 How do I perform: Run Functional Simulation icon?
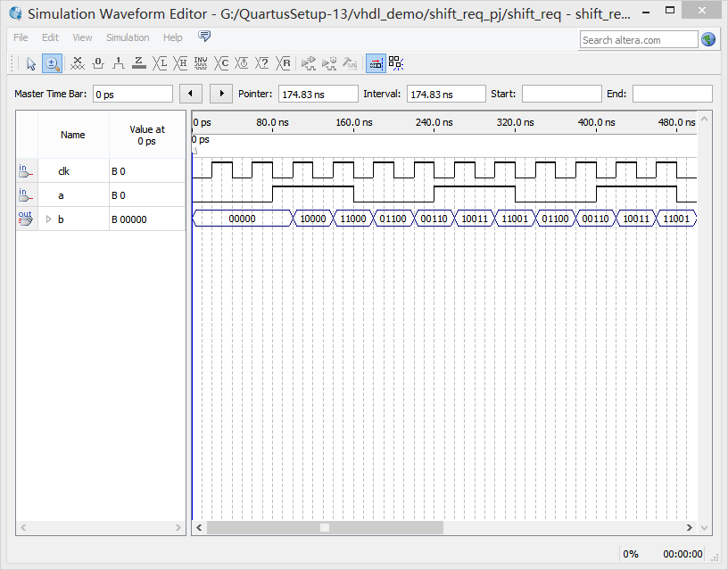[x=309, y=63]
